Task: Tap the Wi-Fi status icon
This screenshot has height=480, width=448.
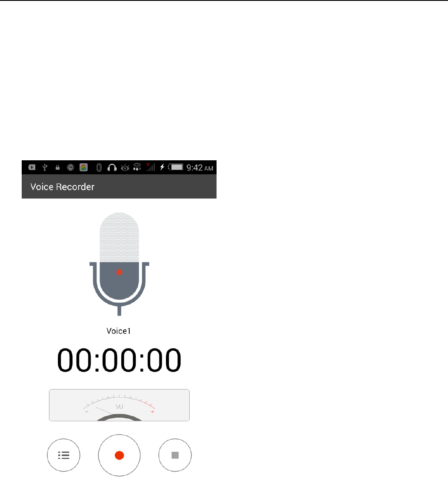Action: pos(137,167)
